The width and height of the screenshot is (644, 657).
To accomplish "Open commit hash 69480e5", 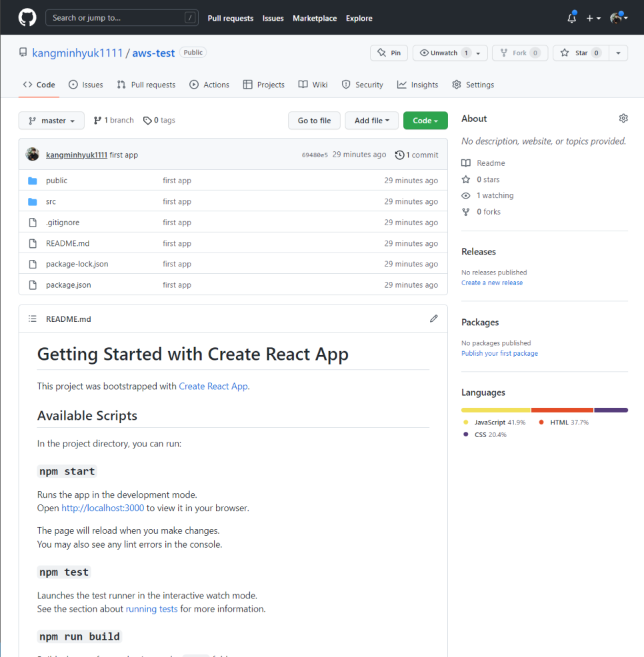I will [x=315, y=155].
